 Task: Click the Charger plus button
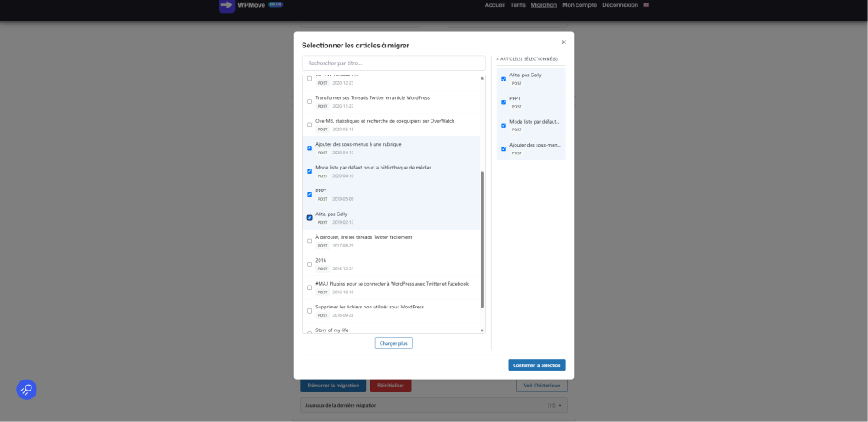point(393,343)
